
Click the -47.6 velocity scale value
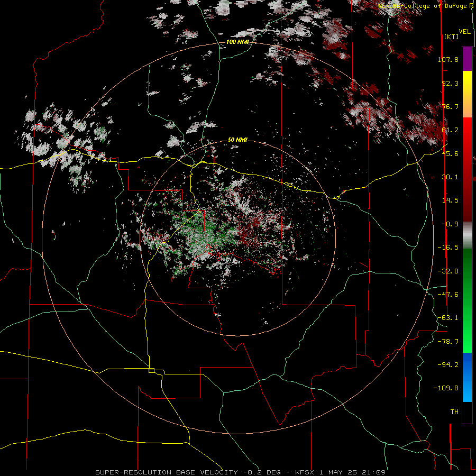[448, 295]
